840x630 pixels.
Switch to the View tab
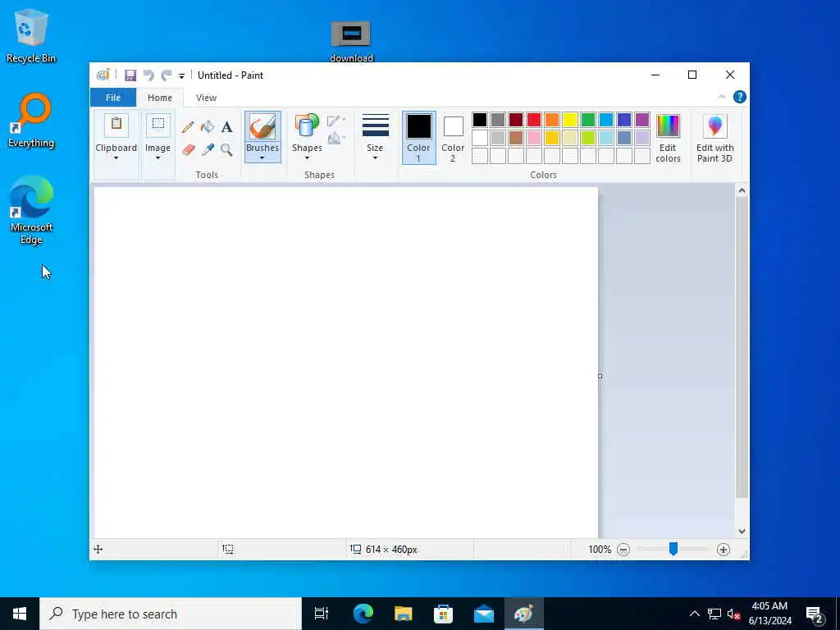(206, 98)
